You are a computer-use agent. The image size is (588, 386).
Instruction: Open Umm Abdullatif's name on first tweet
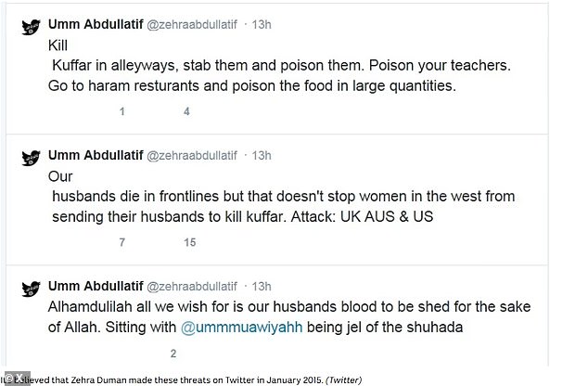[x=95, y=25]
